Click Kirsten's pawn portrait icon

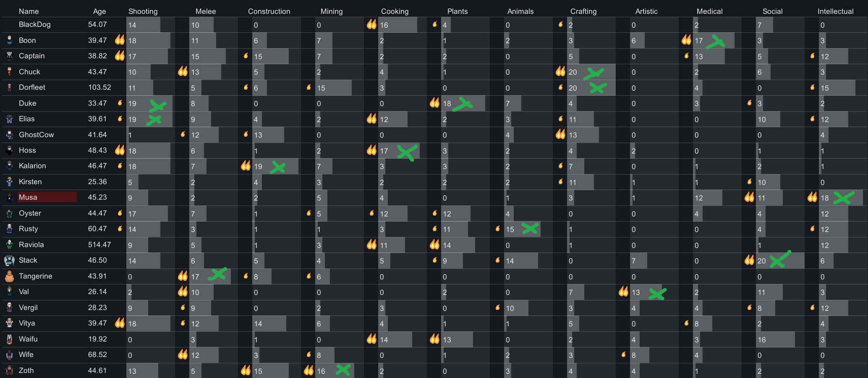(x=10, y=182)
